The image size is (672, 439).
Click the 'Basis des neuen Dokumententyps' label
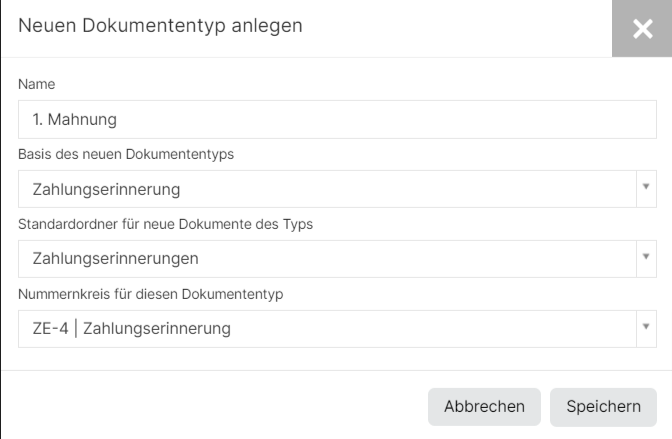(126, 154)
